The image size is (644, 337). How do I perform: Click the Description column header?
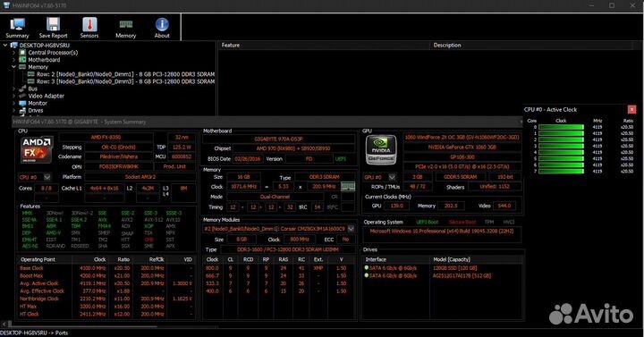pos(447,46)
